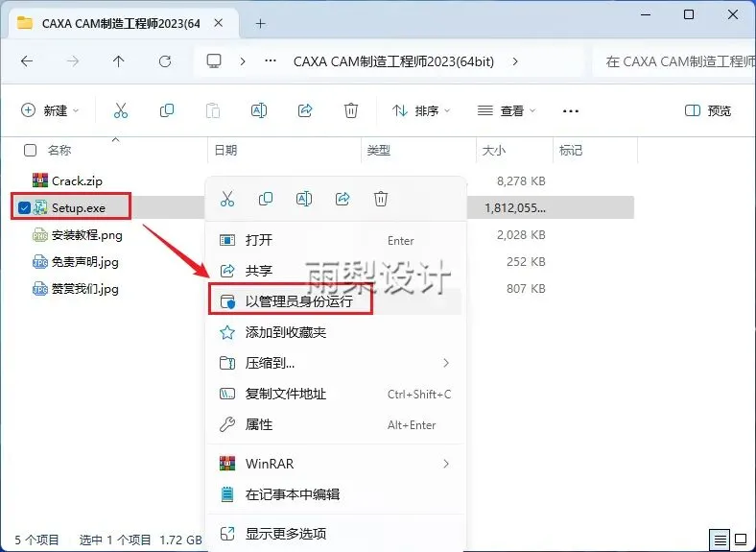Expand the 压缩到... submenu

tap(446, 363)
